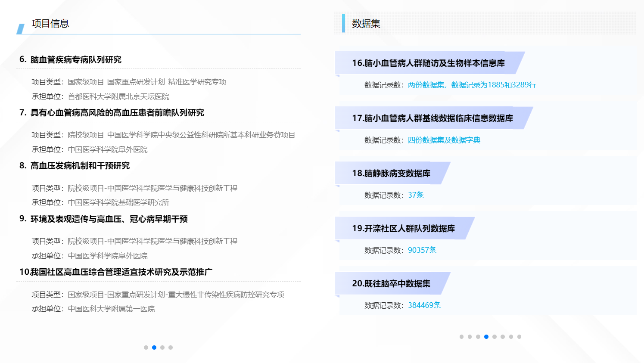Jump to last page dot of 数据集 carousel

tap(519, 337)
